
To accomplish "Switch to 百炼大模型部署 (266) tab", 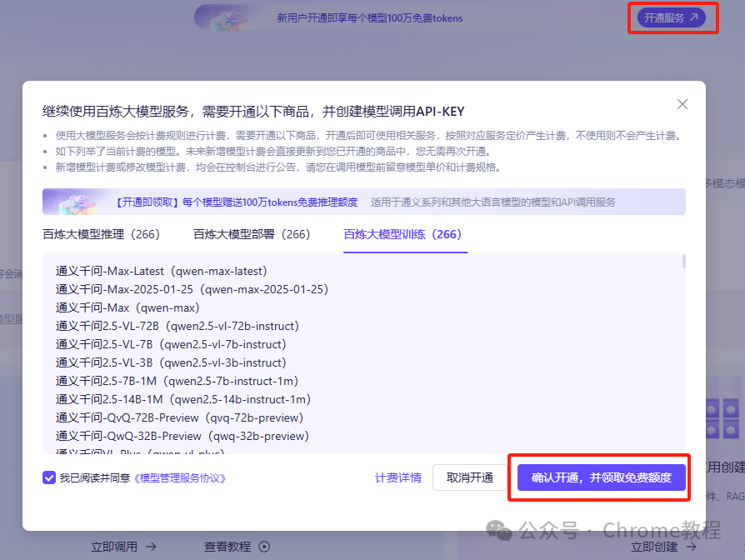I will [x=252, y=234].
